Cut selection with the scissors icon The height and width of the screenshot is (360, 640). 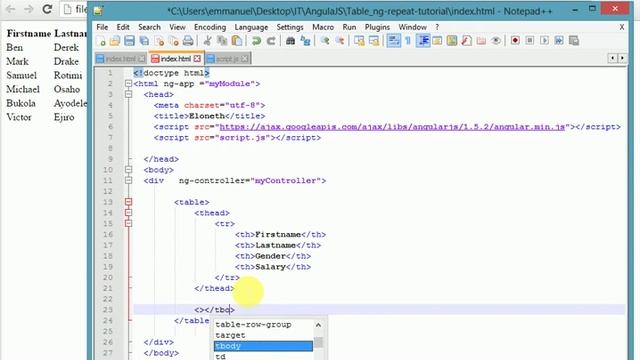click(x=207, y=41)
